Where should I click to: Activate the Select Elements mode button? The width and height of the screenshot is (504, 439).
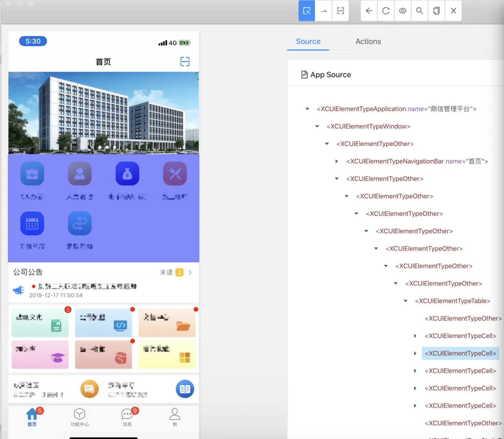[307, 11]
